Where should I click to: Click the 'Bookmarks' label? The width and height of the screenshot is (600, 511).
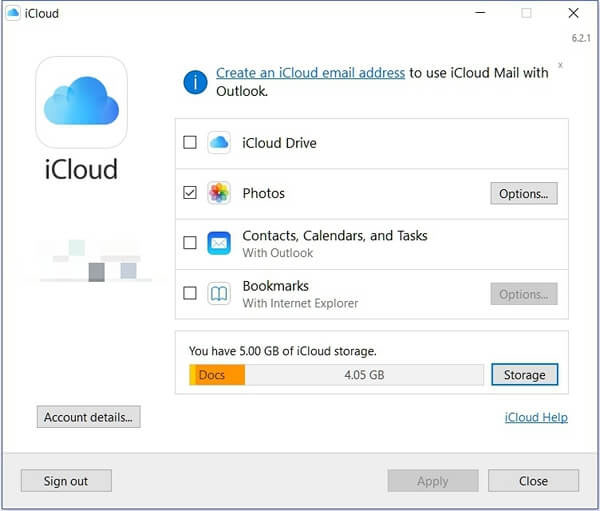276,286
